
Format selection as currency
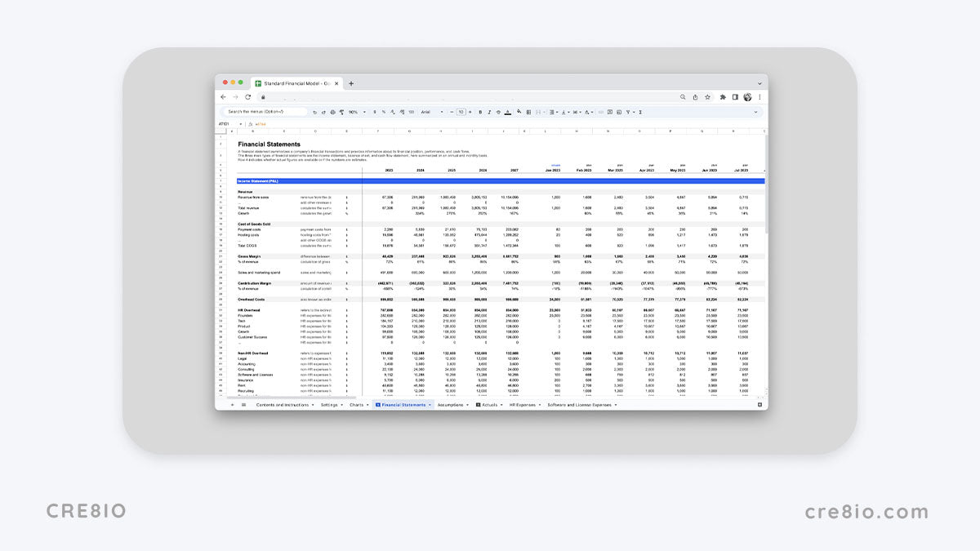click(374, 112)
